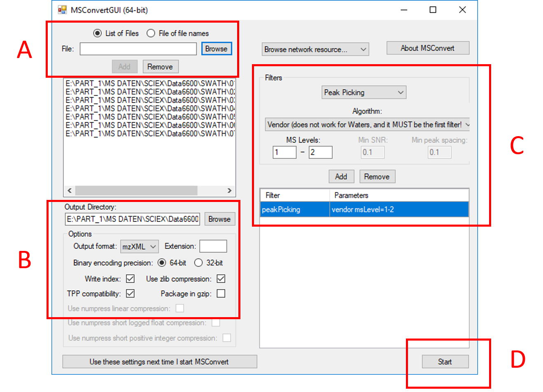Start the conversion
The width and height of the screenshot is (543, 392).
click(x=445, y=362)
